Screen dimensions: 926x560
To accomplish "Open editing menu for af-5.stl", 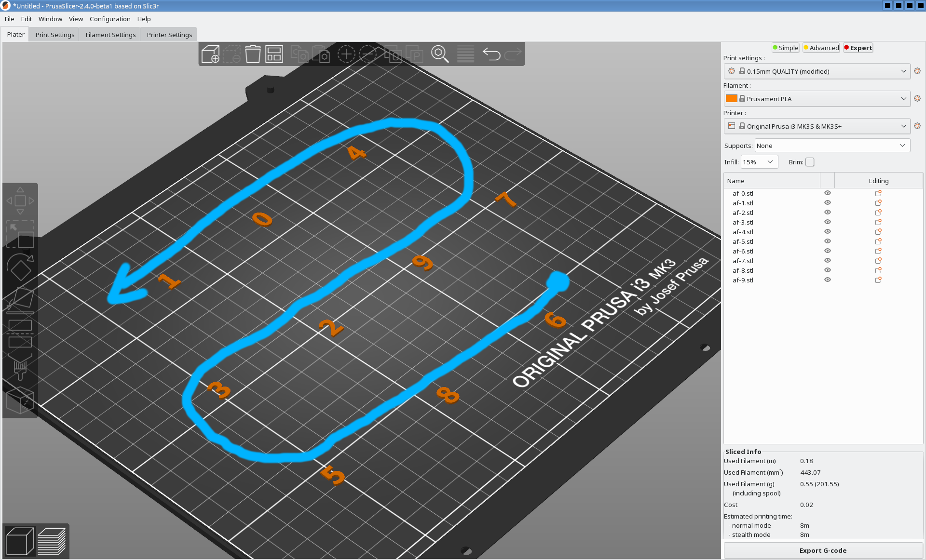I will [878, 241].
